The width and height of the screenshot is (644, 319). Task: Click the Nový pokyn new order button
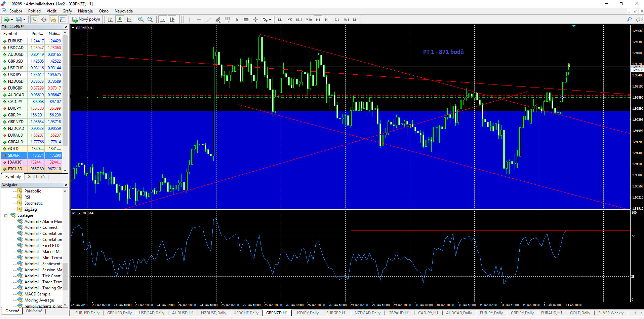click(86, 20)
